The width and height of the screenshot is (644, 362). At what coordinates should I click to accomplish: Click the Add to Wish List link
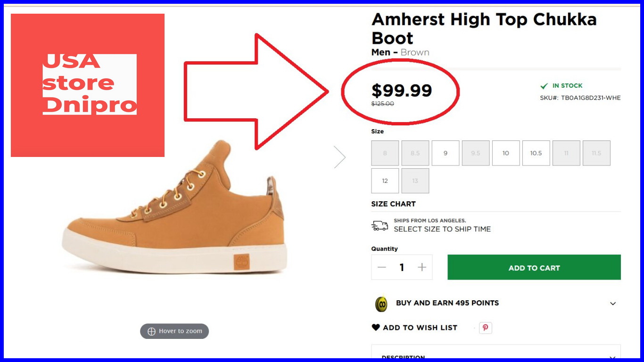point(420,328)
